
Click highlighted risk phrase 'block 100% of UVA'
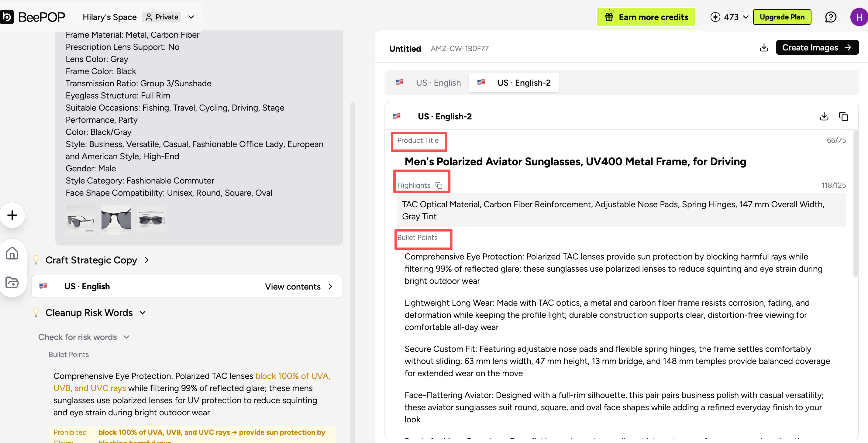click(292, 376)
